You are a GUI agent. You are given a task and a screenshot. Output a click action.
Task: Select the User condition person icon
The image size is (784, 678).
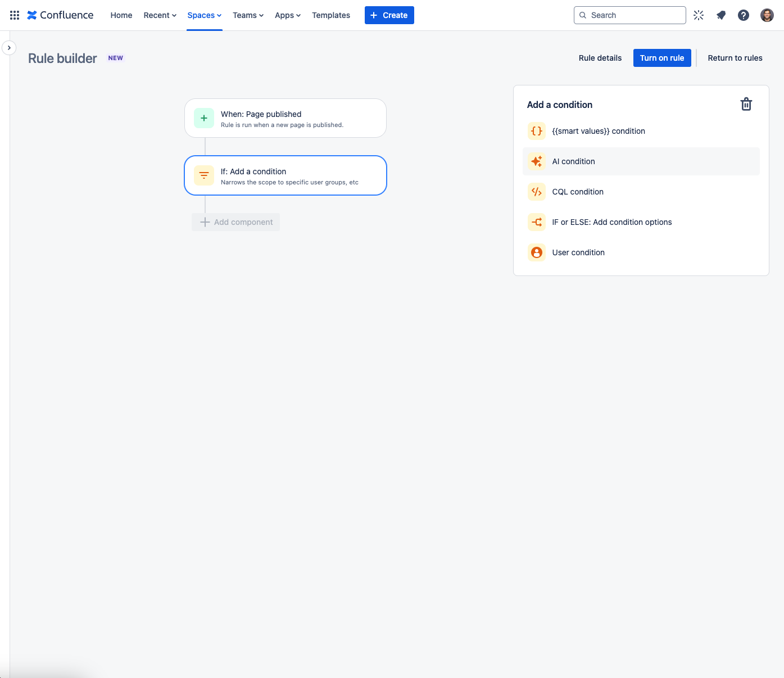point(536,252)
